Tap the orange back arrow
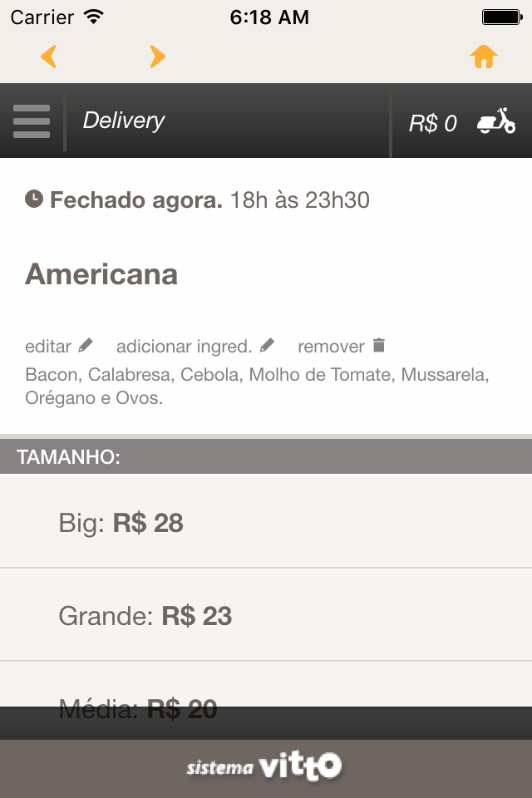This screenshot has width=532, height=798. [48, 57]
